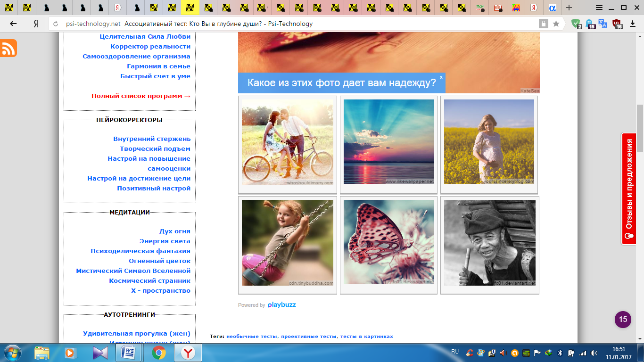Screen dimensions: 644x362
Task: Open Творческий подъем link
Action: (155, 148)
